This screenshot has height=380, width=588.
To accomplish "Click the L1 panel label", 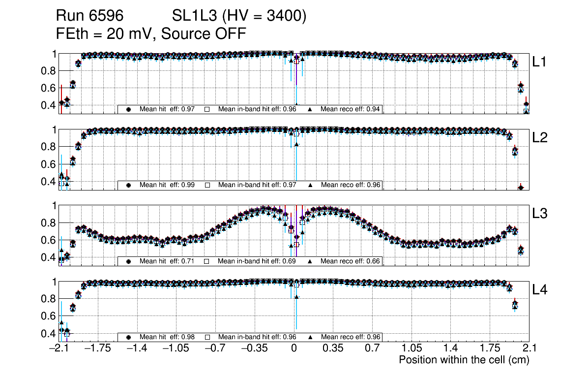I will pos(539,62).
